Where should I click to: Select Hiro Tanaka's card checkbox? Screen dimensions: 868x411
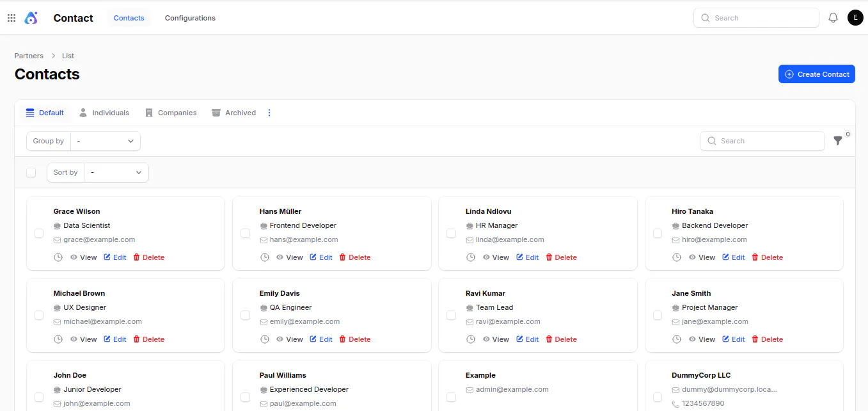pyautogui.click(x=658, y=234)
